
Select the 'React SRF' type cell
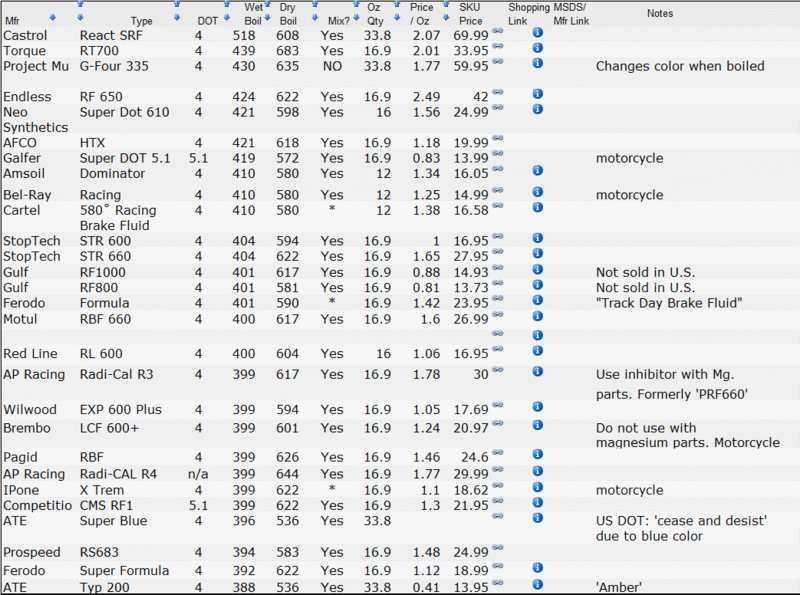[x=111, y=35]
